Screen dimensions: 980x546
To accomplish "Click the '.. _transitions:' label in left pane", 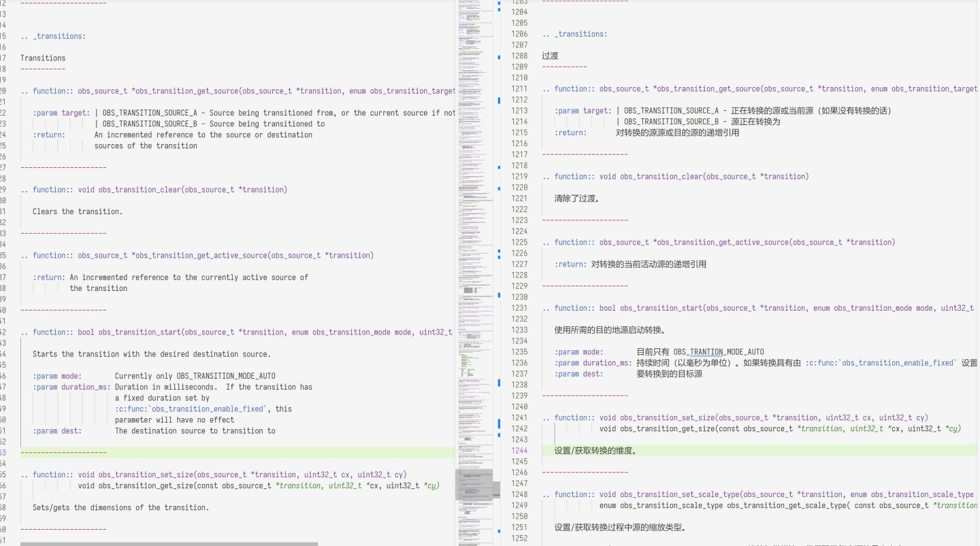I will coord(53,36).
